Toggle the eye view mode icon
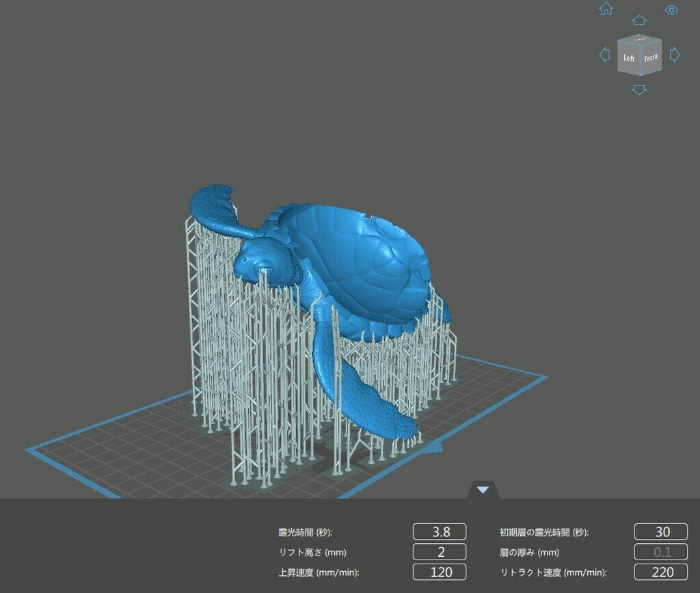This screenshot has height=593, width=700. [x=671, y=10]
